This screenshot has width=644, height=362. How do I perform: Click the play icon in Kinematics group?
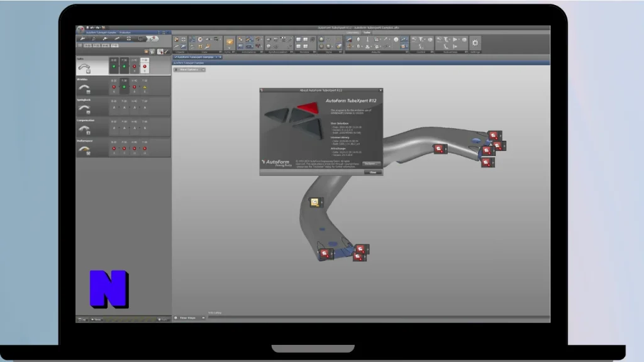click(x=455, y=40)
